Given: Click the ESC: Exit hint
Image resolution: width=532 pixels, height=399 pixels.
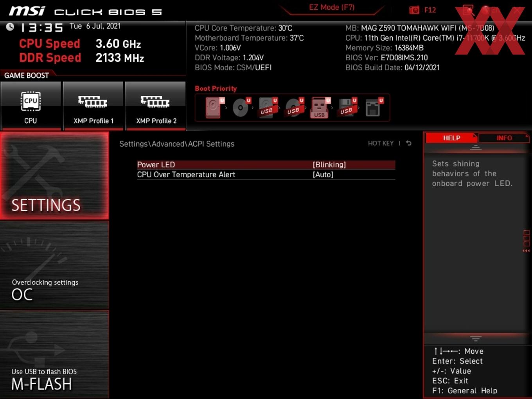Looking at the screenshot, I should click(450, 381).
